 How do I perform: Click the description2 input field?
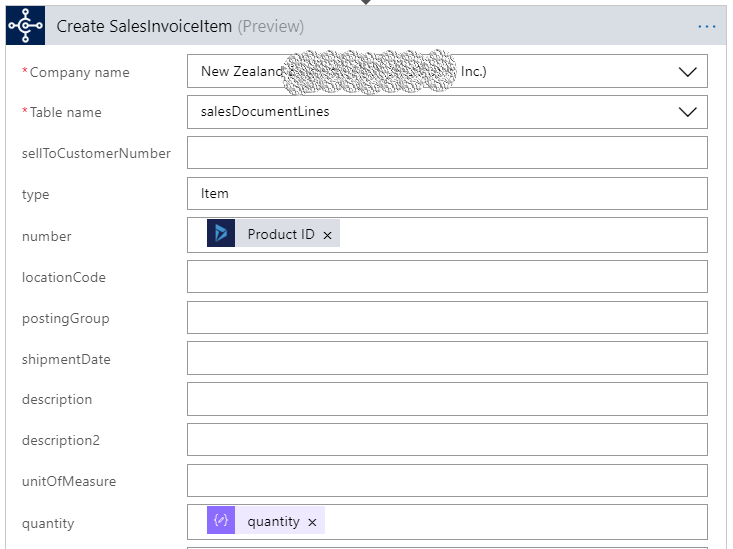[447, 440]
